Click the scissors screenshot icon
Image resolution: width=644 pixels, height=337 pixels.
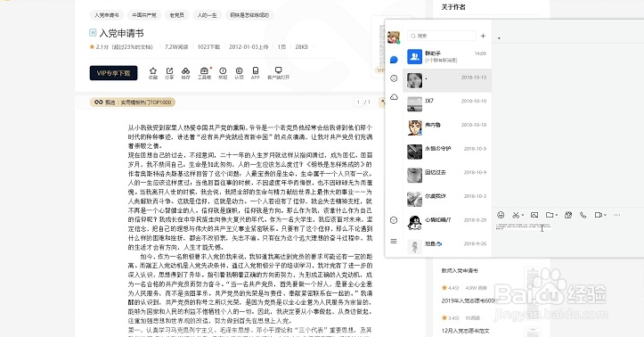point(516,215)
